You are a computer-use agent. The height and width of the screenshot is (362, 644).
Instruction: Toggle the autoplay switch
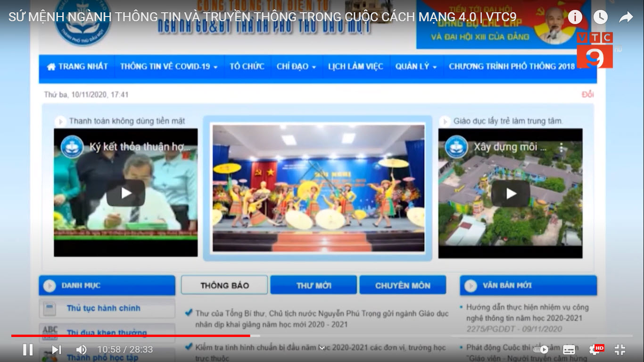click(541, 350)
